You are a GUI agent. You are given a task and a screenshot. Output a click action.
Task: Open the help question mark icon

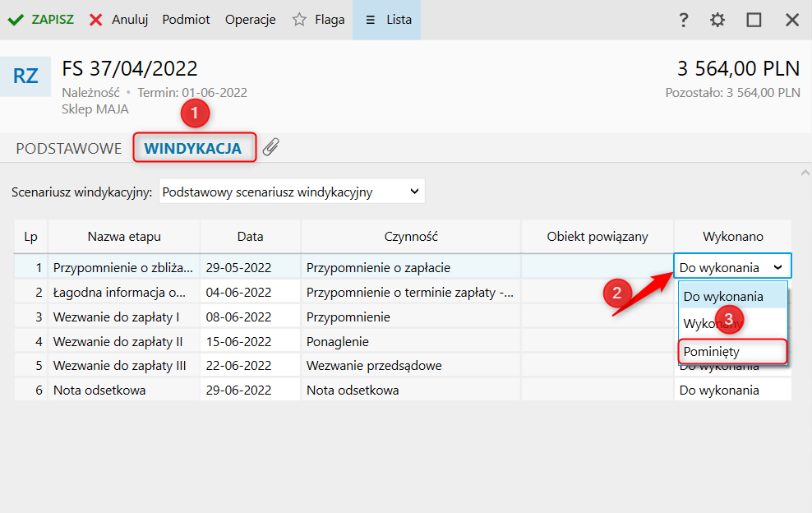point(683,20)
